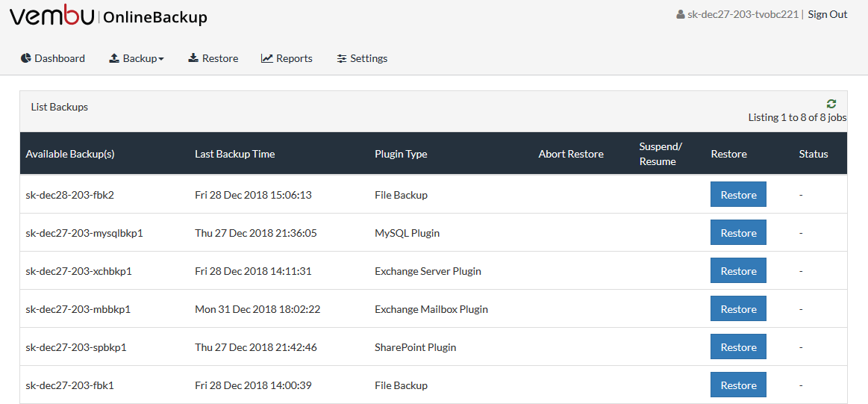The width and height of the screenshot is (868, 404).
Task: Click time Mon 31 Dec 2018 18:02:22
Action: [x=257, y=309]
